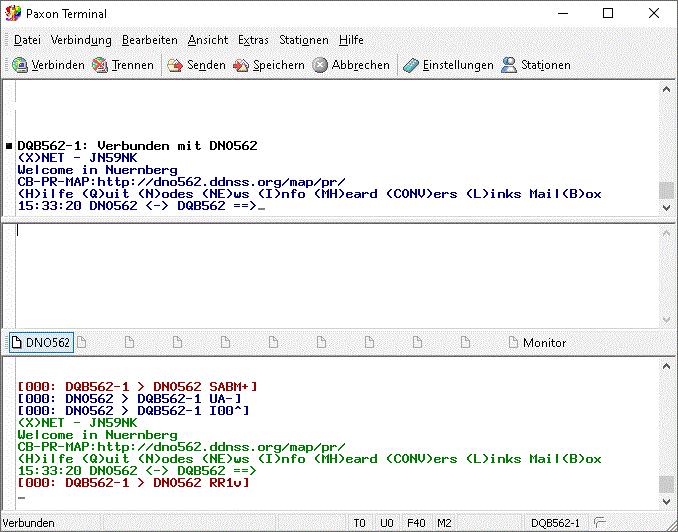Screen dimensions: 678x532
Task: Click the T0 status bar field
Action: point(360,523)
